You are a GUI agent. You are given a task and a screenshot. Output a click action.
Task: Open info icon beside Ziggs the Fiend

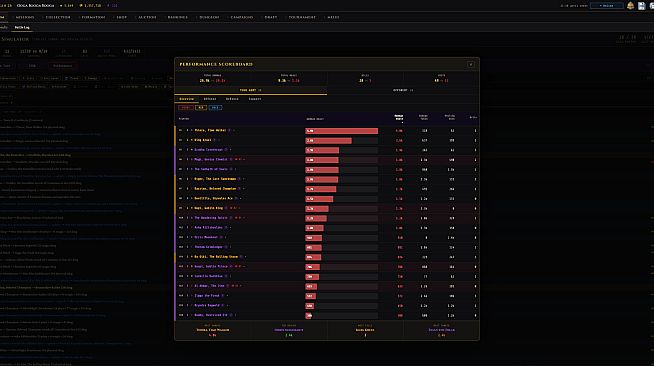(222, 296)
